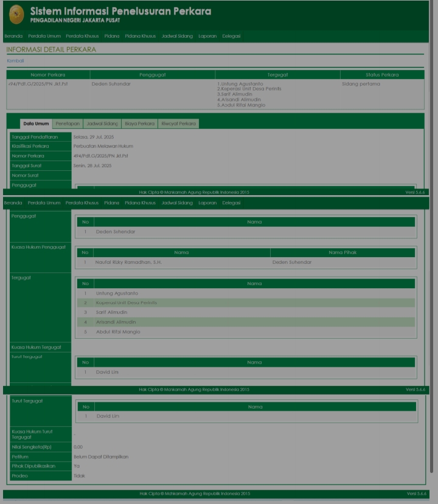Choose Laporan in the menu under the header
The image size is (438, 504).
pyautogui.click(x=207, y=36)
